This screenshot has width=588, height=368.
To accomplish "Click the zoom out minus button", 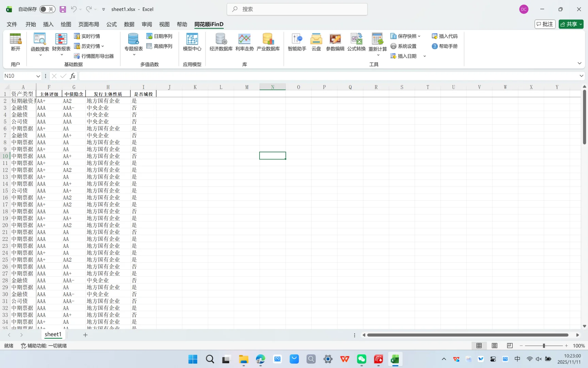I will point(521,346).
